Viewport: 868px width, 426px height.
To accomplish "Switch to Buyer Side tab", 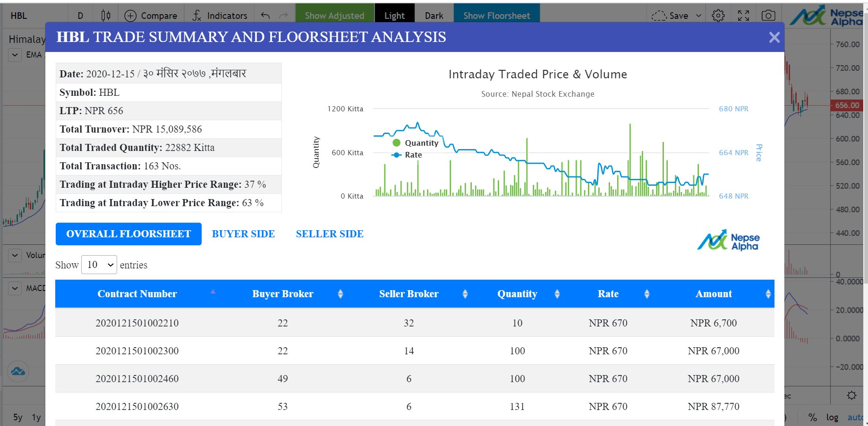I will [x=243, y=234].
